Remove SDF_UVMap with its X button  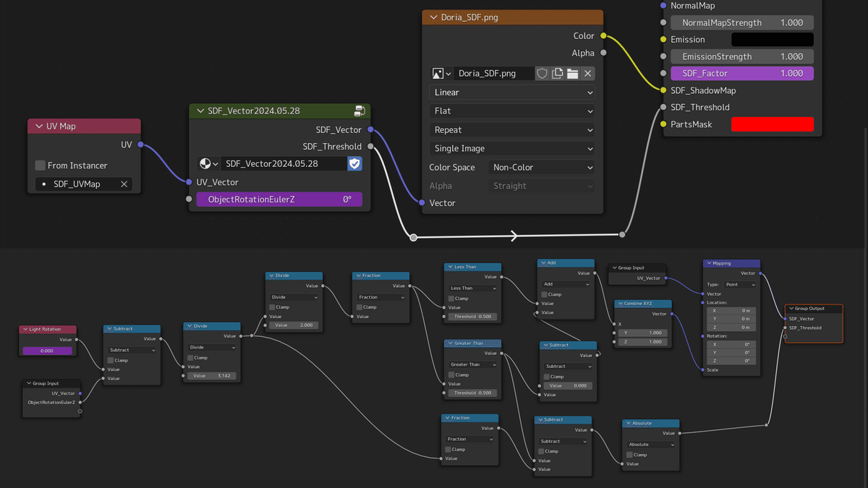tap(124, 184)
